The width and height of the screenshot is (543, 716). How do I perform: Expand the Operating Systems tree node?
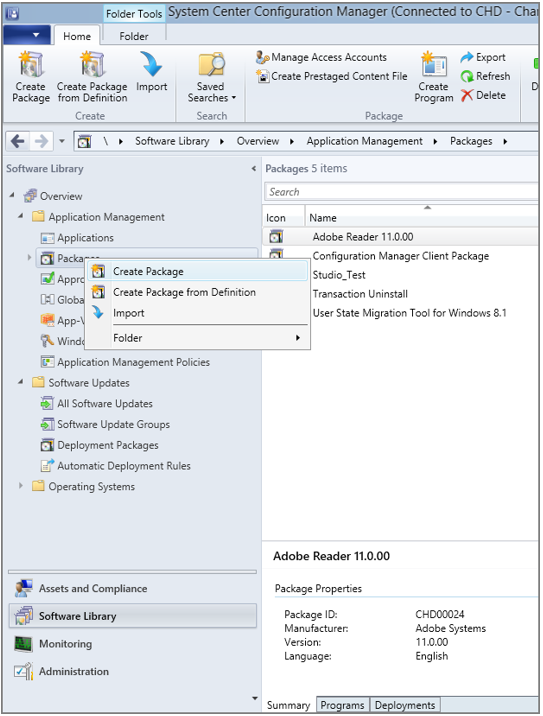pyautogui.click(x=21, y=486)
